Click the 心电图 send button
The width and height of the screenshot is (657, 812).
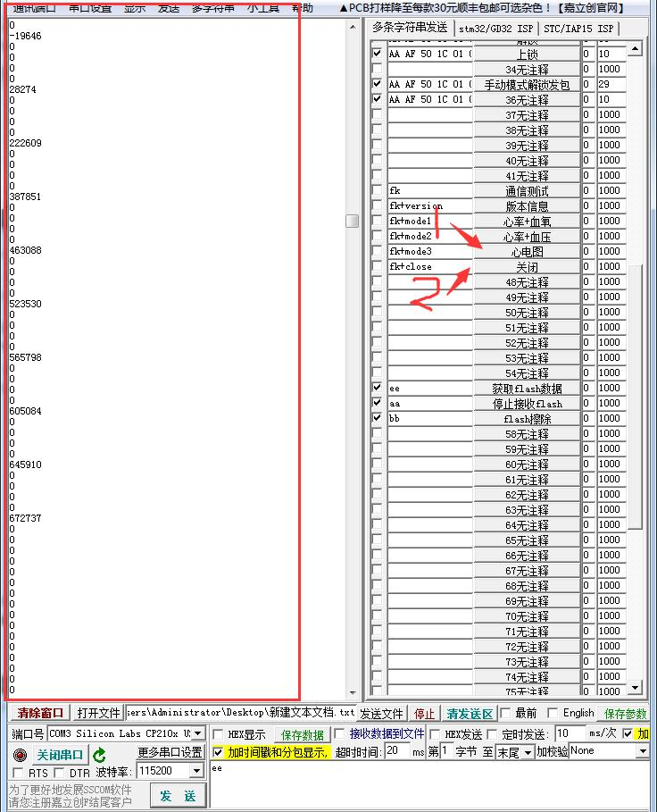click(x=528, y=252)
